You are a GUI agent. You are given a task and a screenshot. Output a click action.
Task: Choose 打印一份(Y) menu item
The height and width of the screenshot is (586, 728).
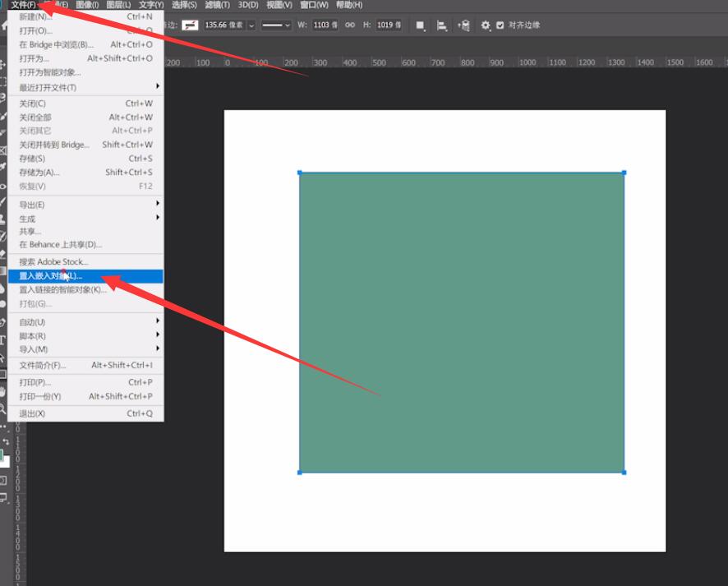click(x=86, y=396)
